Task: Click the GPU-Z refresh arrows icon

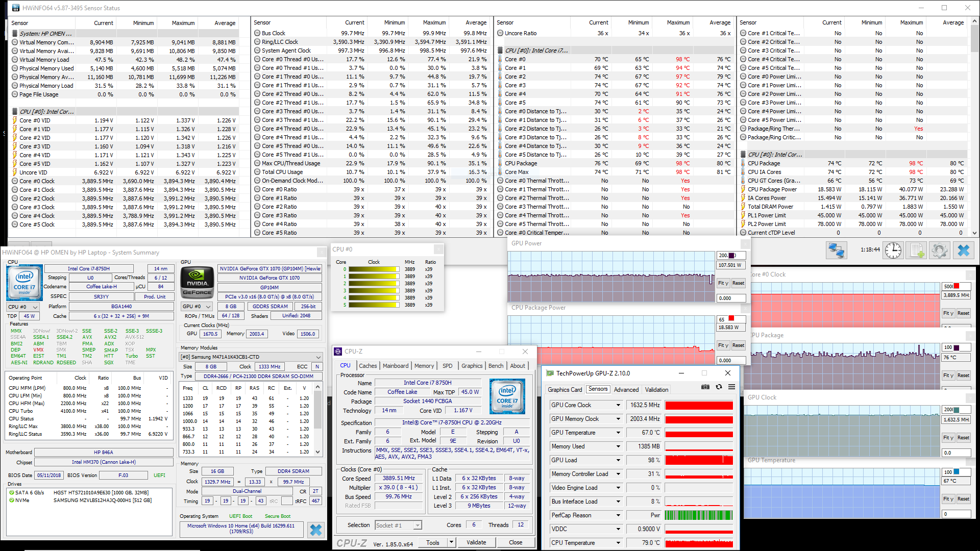Action: coord(719,387)
